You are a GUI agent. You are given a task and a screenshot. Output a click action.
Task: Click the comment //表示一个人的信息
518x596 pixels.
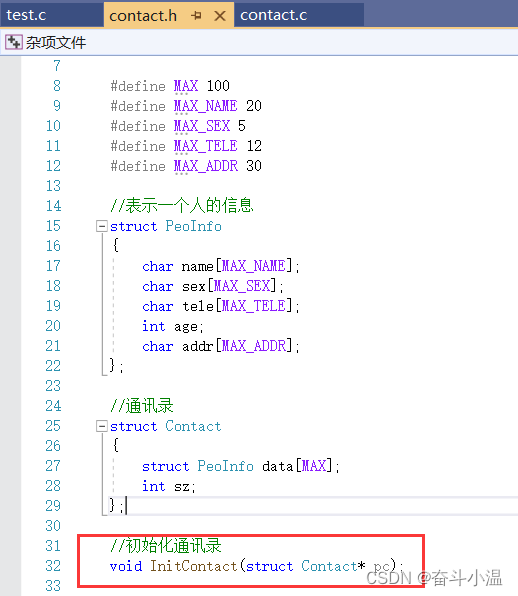tap(182, 206)
